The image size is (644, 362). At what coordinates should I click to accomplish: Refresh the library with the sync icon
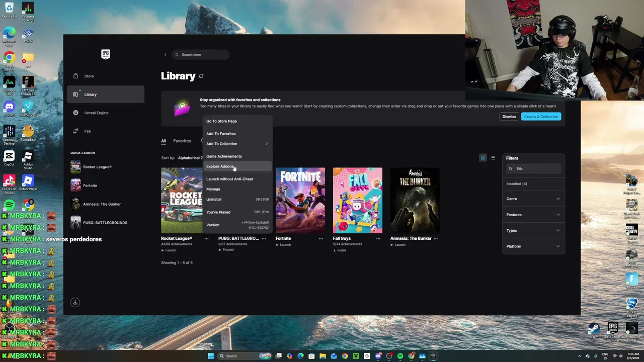(x=201, y=76)
